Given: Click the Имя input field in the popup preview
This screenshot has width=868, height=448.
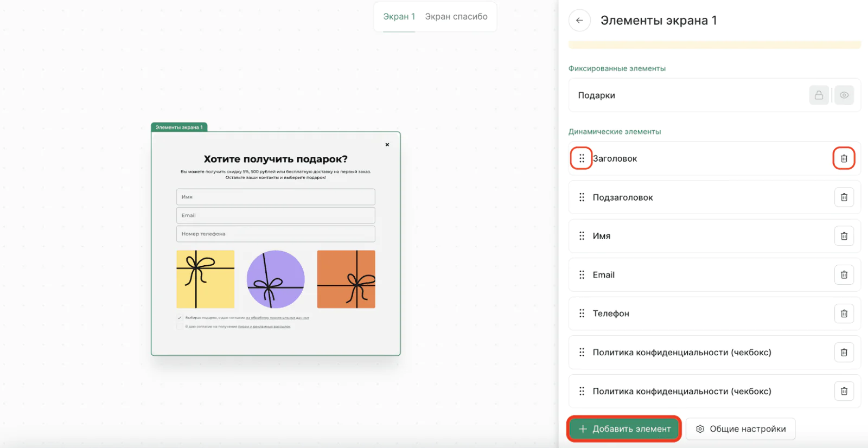Looking at the screenshot, I should (x=276, y=197).
